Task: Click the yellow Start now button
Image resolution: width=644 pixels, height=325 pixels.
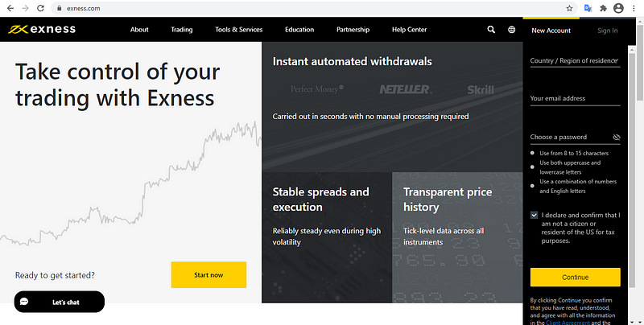Action: pyautogui.click(x=208, y=275)
